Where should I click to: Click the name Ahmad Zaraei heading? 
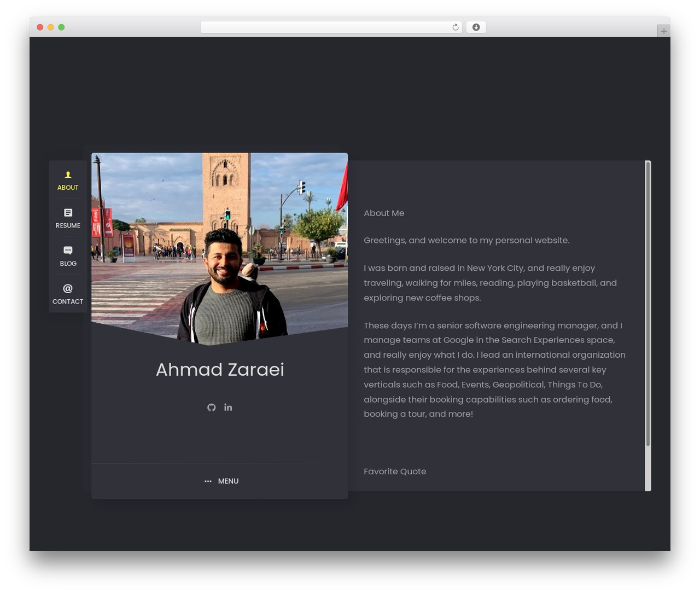click(220, 370)
